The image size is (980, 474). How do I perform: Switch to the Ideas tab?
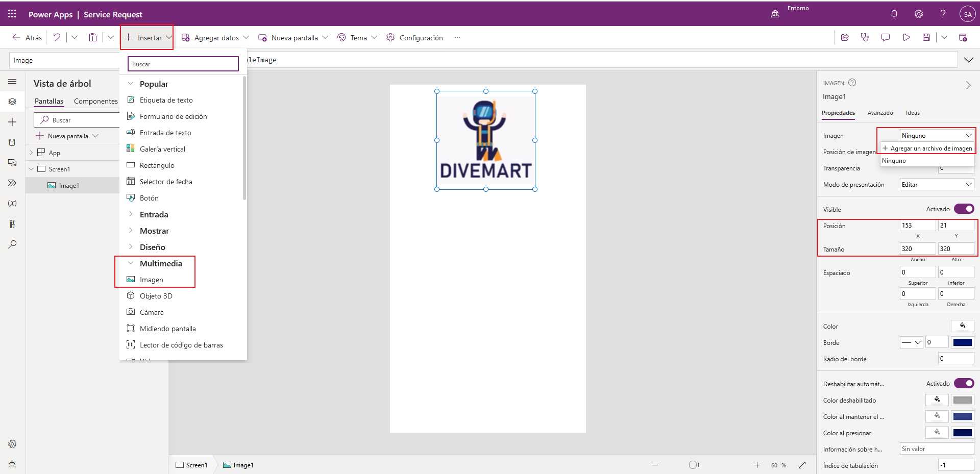click(x=913, y=113)
